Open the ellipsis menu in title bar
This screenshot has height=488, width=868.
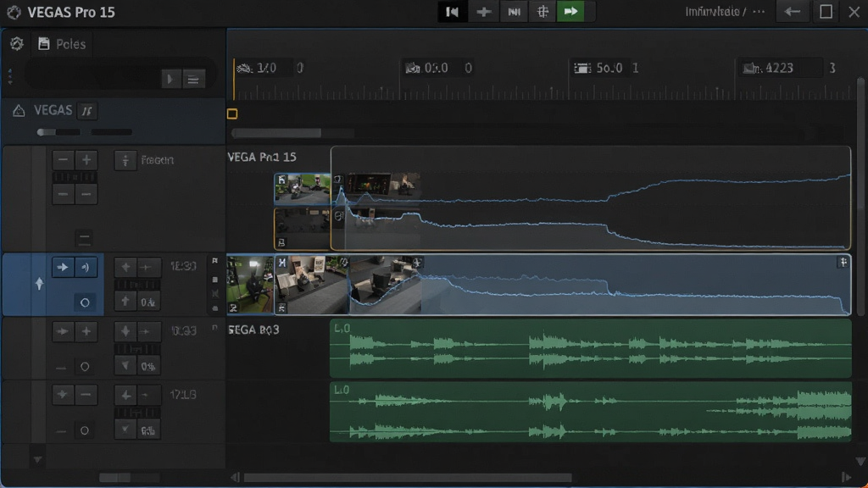(x=759, y=12)
